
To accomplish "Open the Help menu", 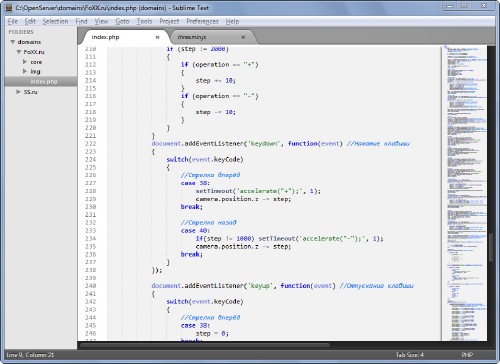I will coord(232,21).
